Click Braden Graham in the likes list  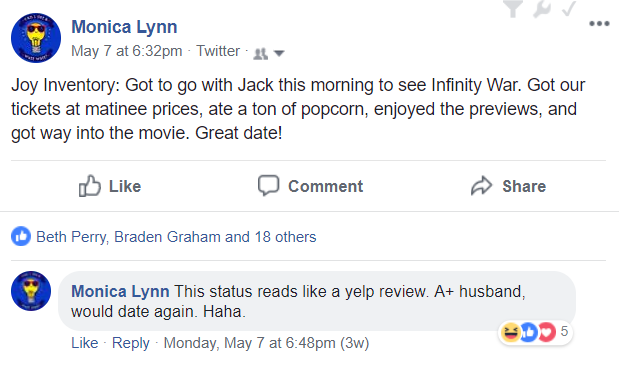167,237
